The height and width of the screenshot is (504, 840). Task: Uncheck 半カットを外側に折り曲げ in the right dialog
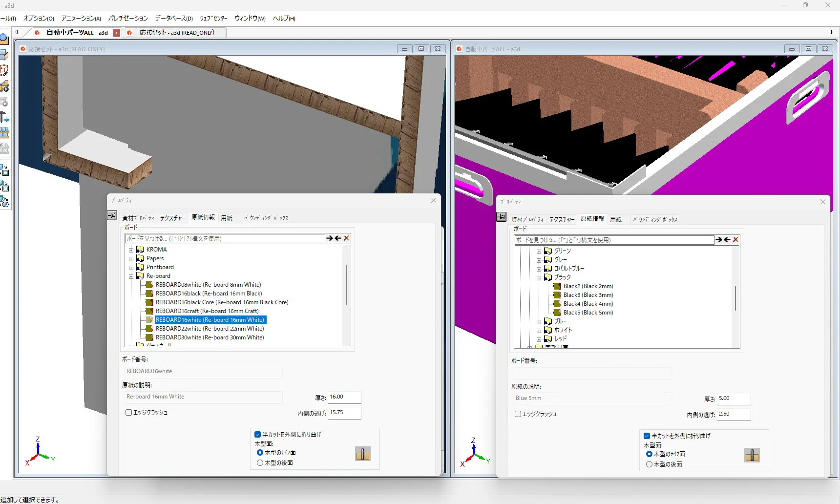point(646,436)
